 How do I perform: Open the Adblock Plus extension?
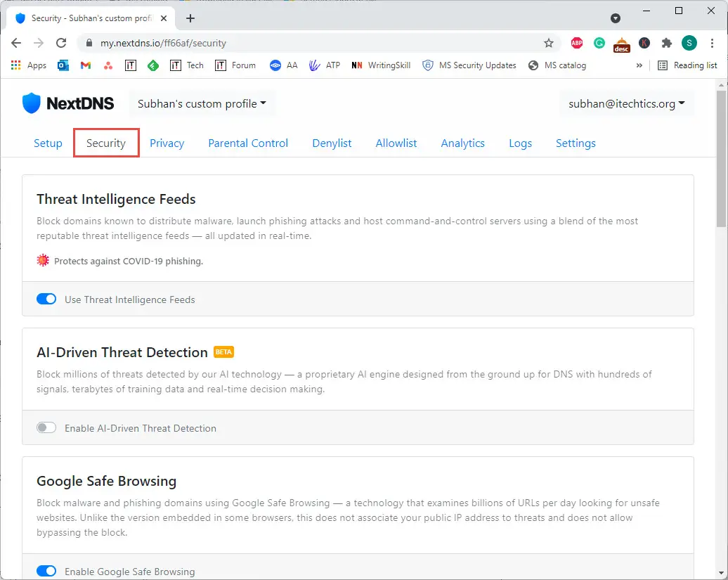pos(577,43)
